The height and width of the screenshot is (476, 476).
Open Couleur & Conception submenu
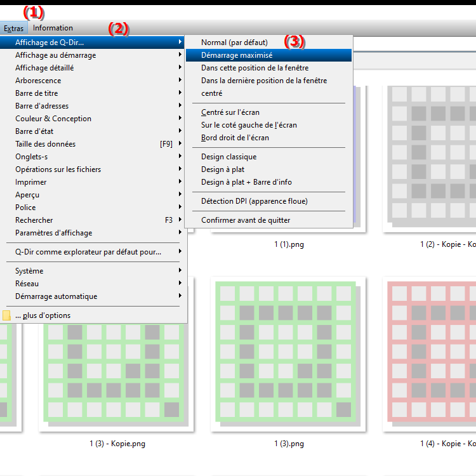point(92,119)
